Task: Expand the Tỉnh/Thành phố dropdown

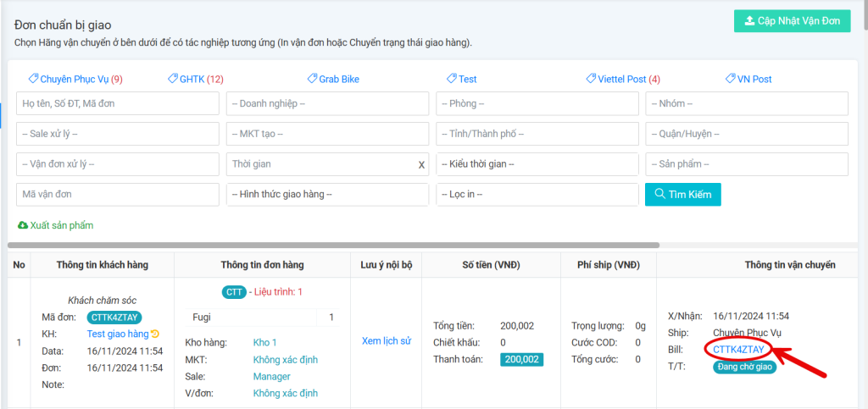Action: [537, 134]
